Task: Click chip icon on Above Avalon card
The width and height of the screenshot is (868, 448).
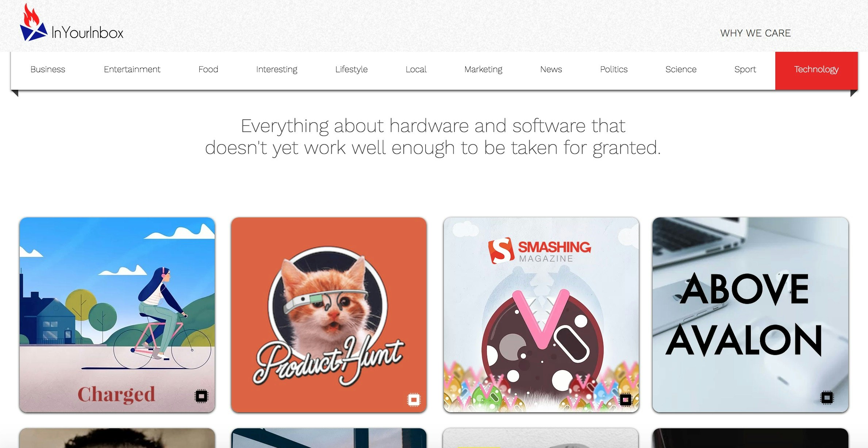Action: 827,397
